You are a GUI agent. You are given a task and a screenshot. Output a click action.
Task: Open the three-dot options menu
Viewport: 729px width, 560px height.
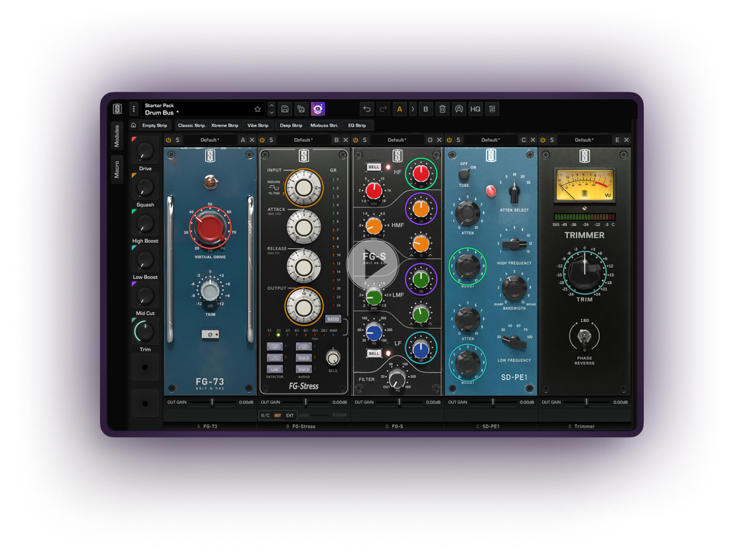pyautogui.click(x=134, y=109)
